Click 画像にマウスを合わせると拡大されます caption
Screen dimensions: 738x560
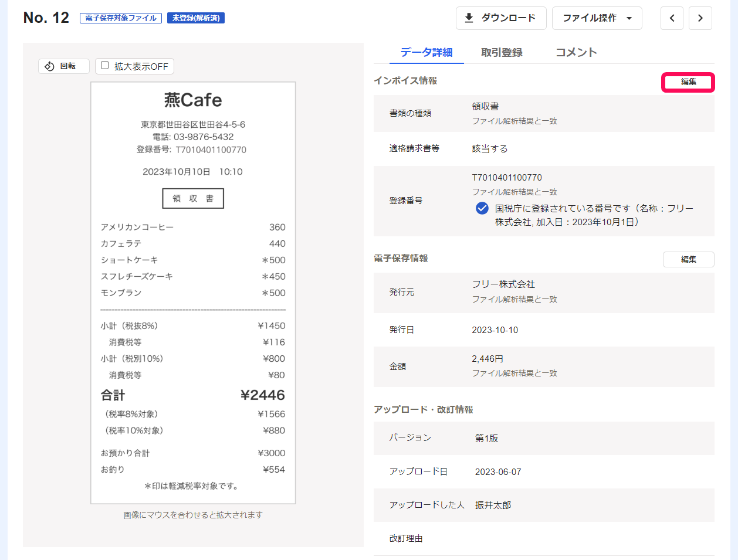(193, 515)
